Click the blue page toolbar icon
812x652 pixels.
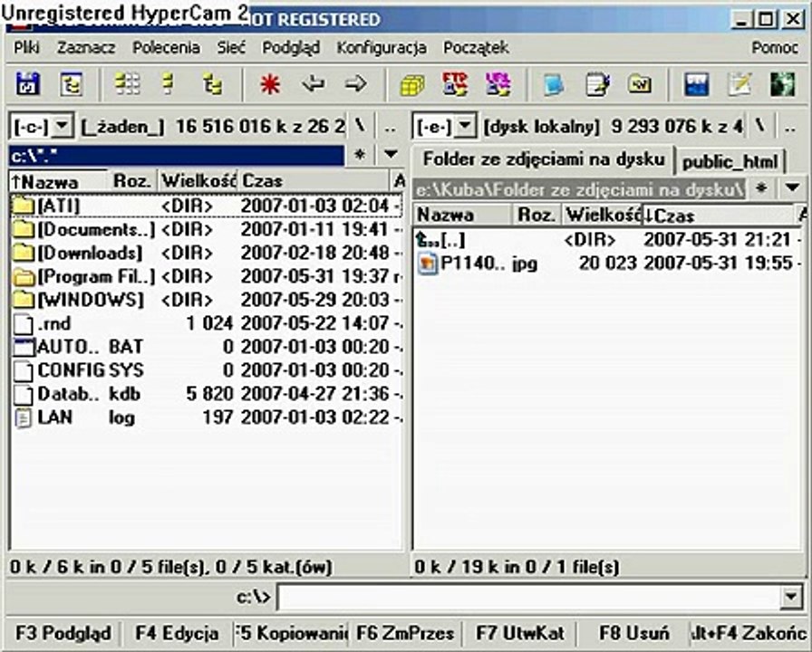pyautogui.click(x=554, y=85)
